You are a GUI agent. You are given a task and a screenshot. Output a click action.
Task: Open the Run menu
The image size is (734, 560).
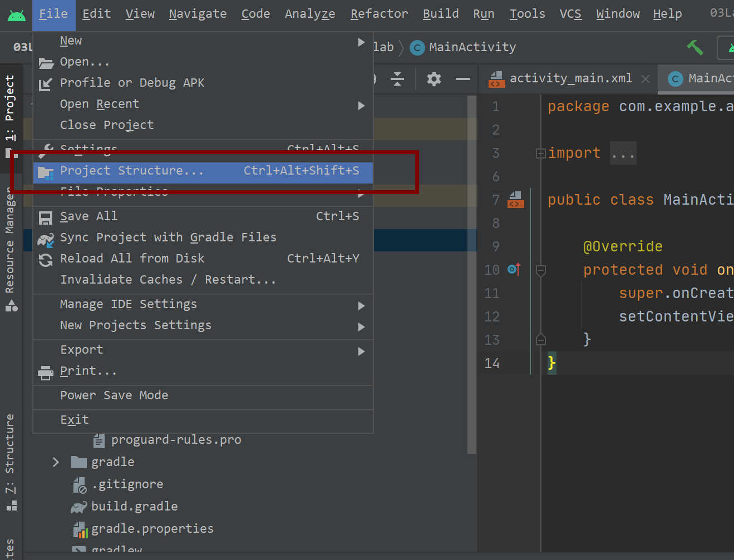[484, 14]
